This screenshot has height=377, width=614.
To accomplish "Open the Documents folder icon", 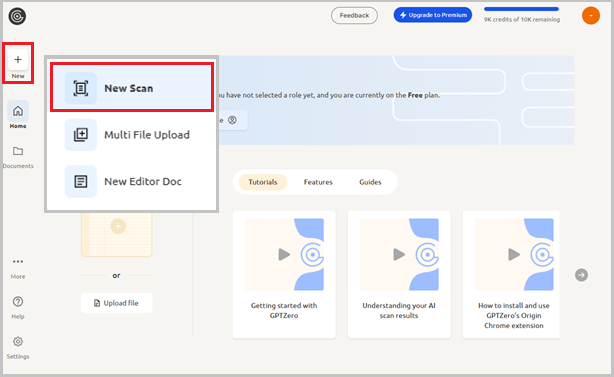I will pos(18,151).
